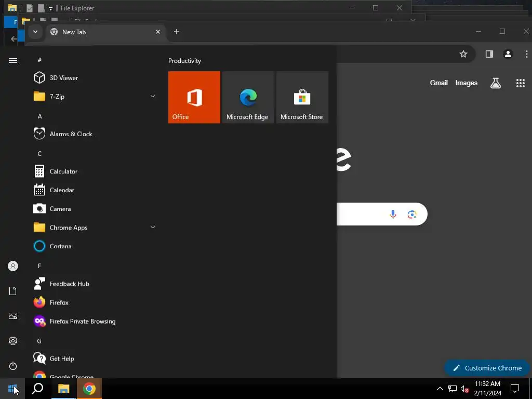Show hidden system tray icons
Viewport: 532px width, 399px height.
440,389
